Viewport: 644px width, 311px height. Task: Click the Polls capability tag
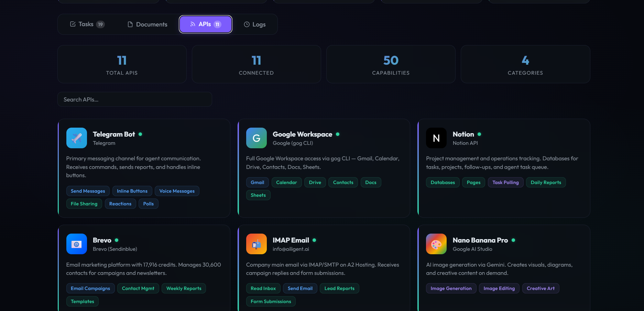point(149,204)
